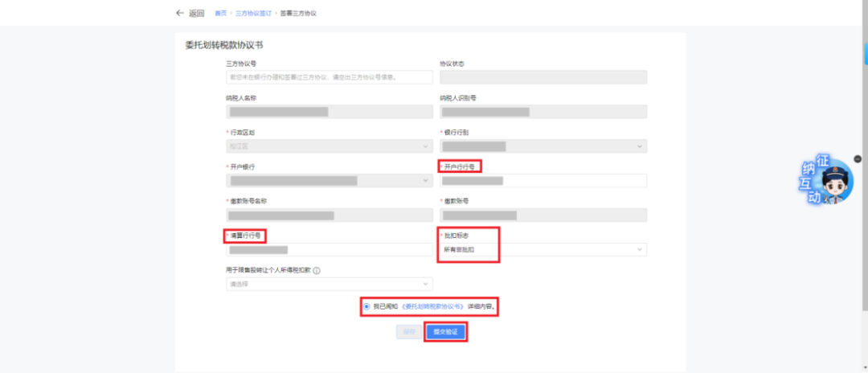
Task: Click the back arrow icon labeled 返回
Action: click(x=180, y=14)
